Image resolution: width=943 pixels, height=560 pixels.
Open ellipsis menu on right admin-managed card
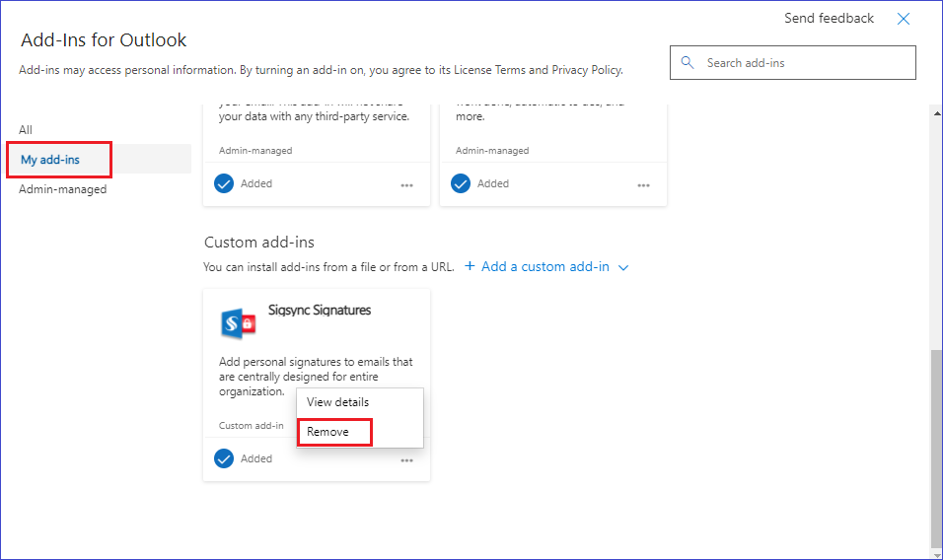point(643,185)
